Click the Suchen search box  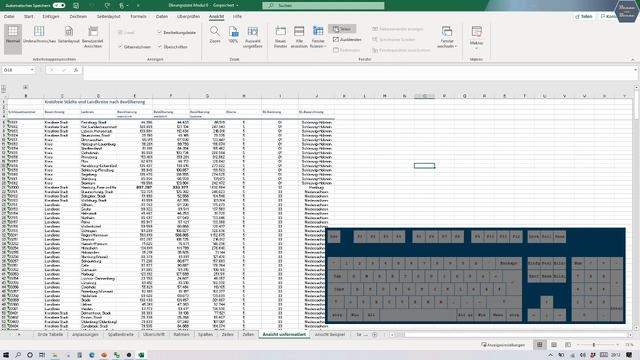coord(323,6)
